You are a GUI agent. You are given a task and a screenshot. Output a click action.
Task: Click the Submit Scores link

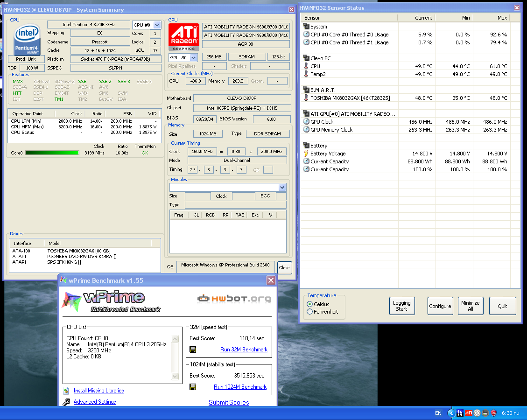coord(229,403)
